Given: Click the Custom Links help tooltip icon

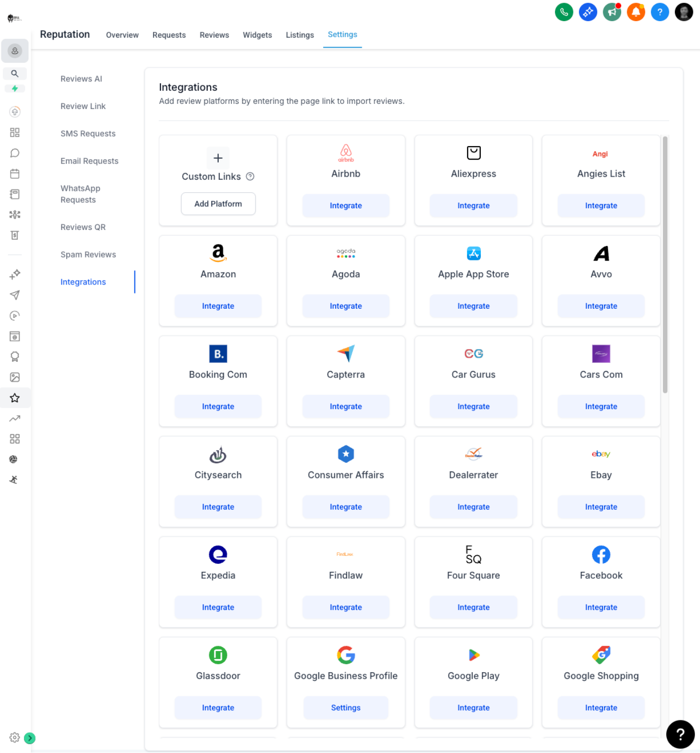Looking at the screenshot, I should pyautogui.click(x=250, y=176).
